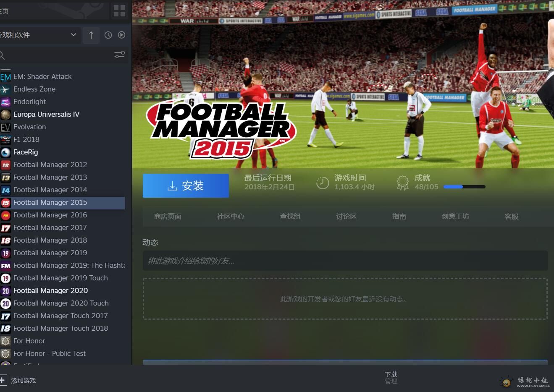Viewport: 554px width, 392px height.
Task: Open the 社区中心 tab
Action: tap(231, 217)
